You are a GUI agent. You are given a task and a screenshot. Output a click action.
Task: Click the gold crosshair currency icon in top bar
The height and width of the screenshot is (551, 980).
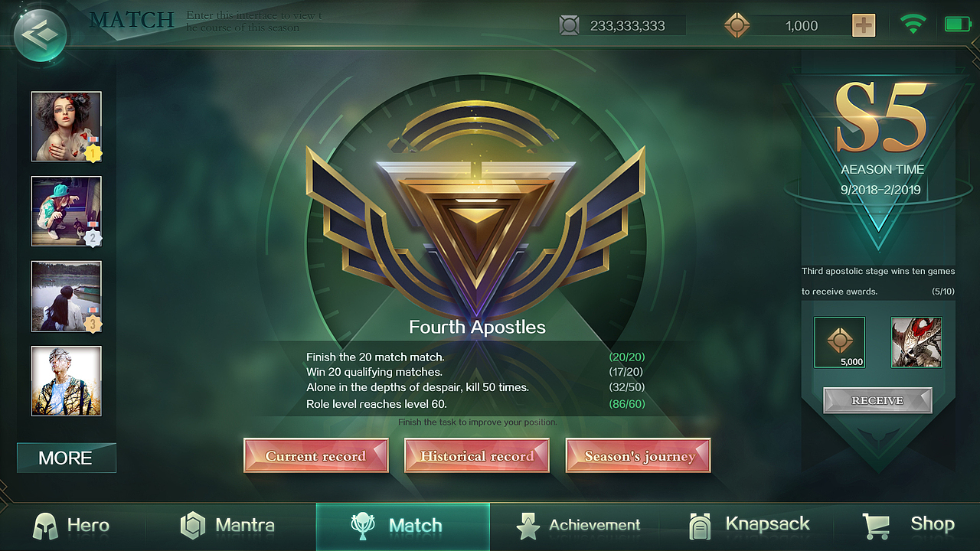737,25
